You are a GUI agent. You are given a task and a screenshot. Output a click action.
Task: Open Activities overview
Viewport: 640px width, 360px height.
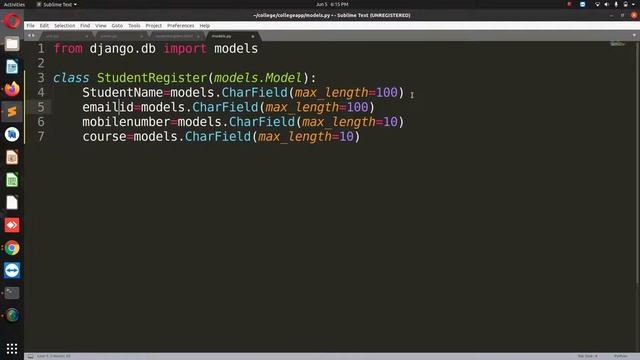coord(14,4)
